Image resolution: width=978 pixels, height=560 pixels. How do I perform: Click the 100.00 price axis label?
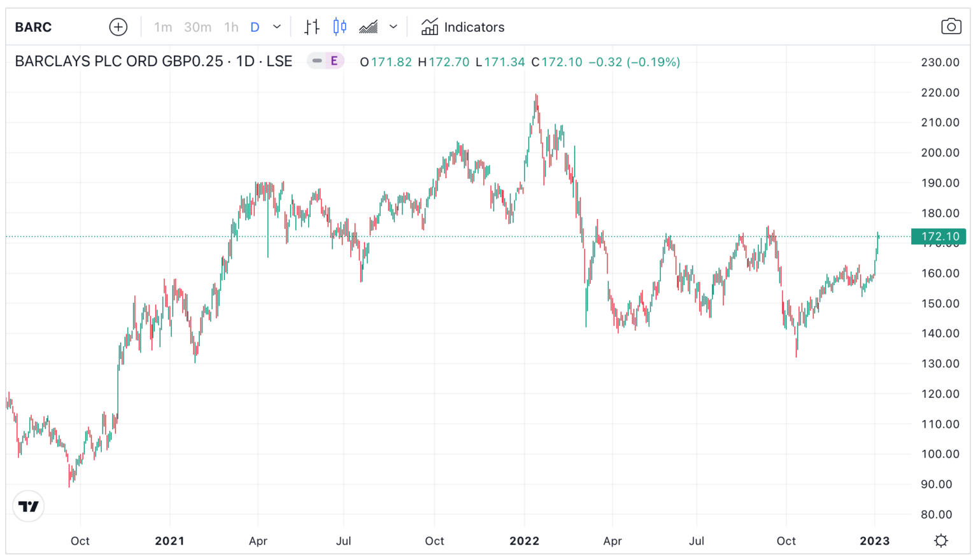click(940, 454)
